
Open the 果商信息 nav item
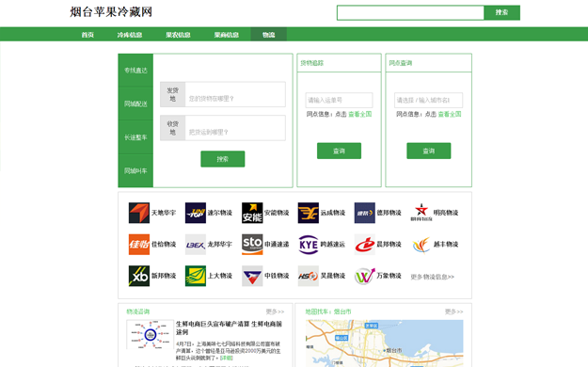(227, 35)
